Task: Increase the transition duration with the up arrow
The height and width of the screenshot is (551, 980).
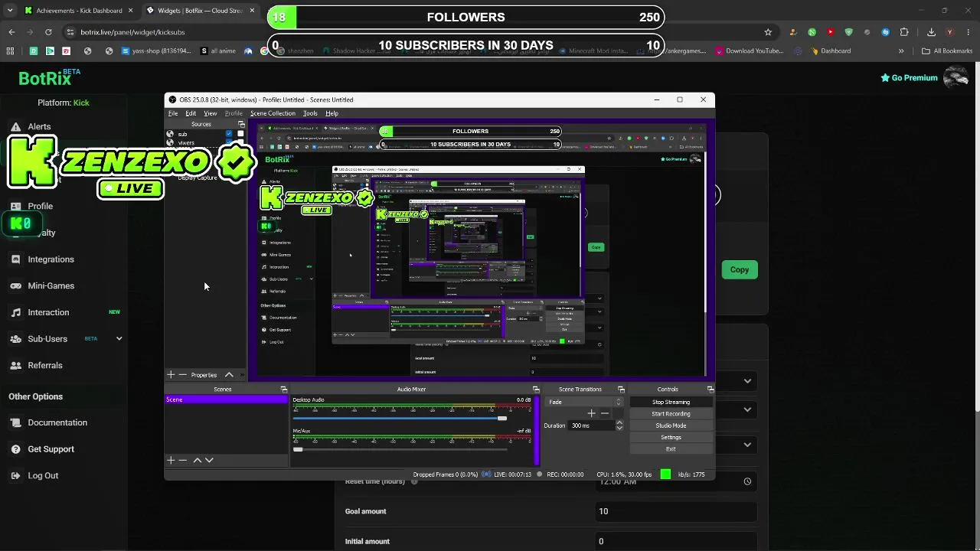Action: 619,422
